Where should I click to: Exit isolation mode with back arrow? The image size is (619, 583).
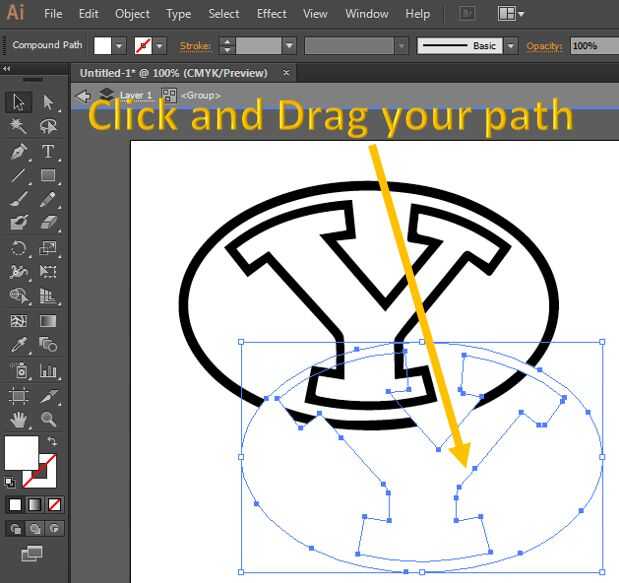coord(84,96)
